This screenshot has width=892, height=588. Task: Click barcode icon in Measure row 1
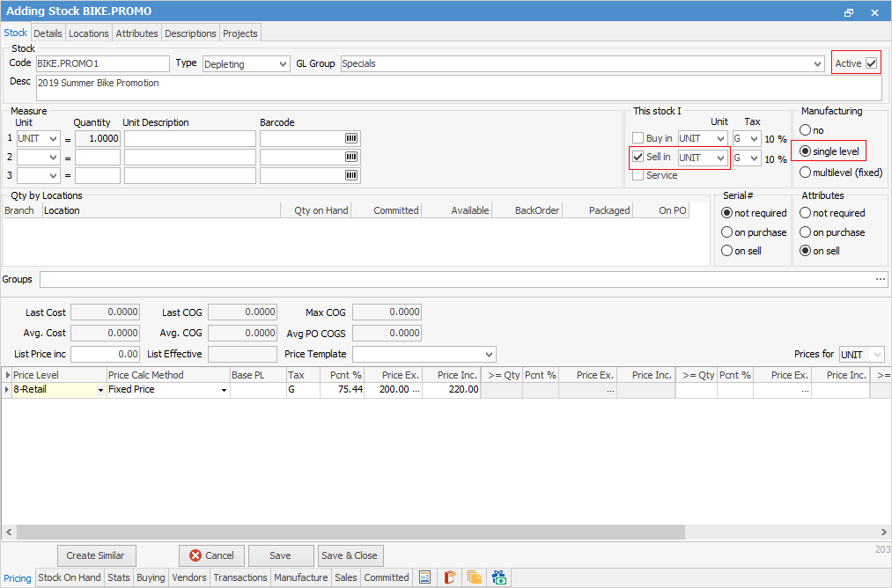(x=351, y=139)
